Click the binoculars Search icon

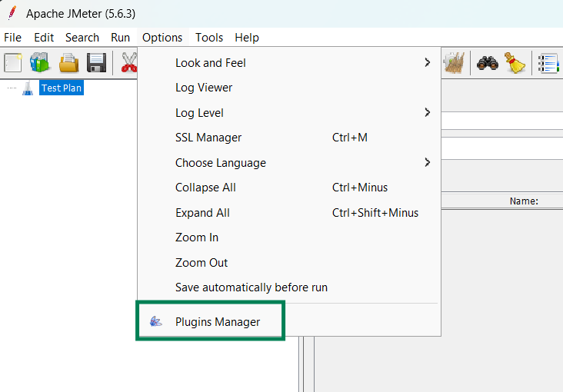tap(487, 63)
